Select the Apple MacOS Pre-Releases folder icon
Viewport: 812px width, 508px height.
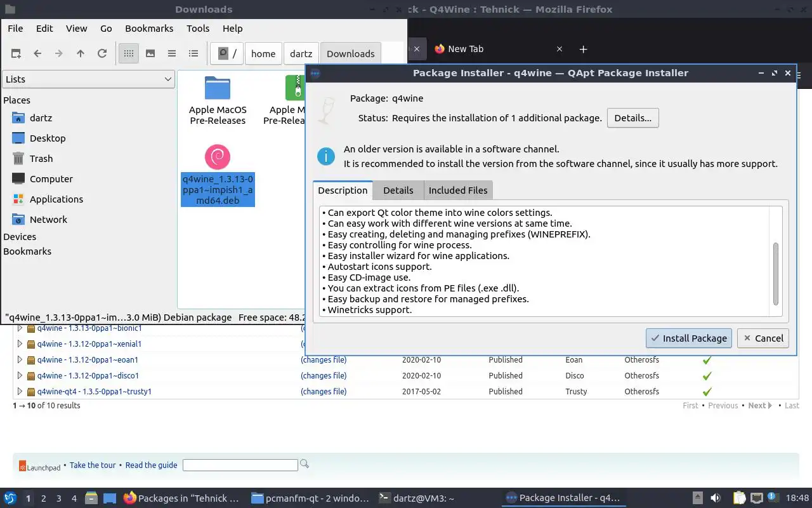[218, 88]
